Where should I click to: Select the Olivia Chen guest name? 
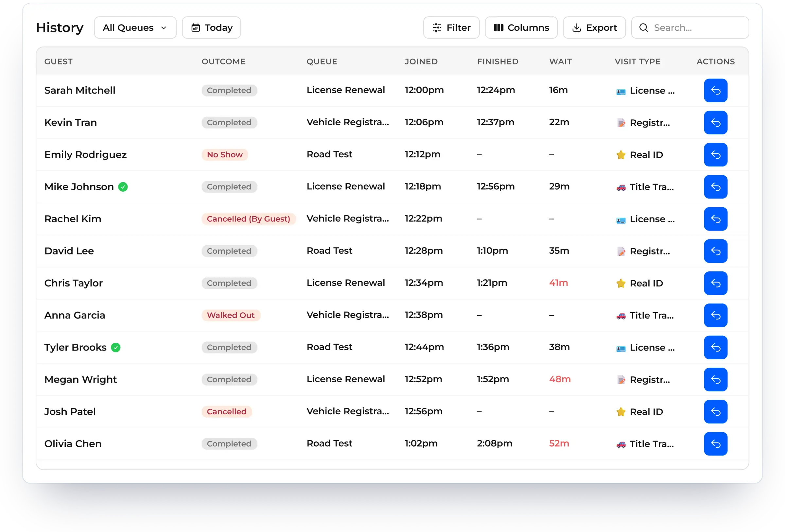click(x=73, y=443)
